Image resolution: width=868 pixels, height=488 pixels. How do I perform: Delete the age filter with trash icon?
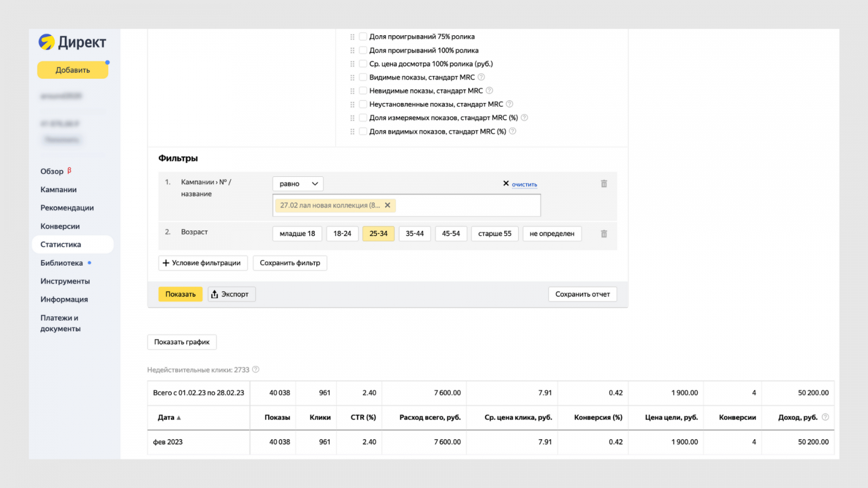[x=604, y=234]
